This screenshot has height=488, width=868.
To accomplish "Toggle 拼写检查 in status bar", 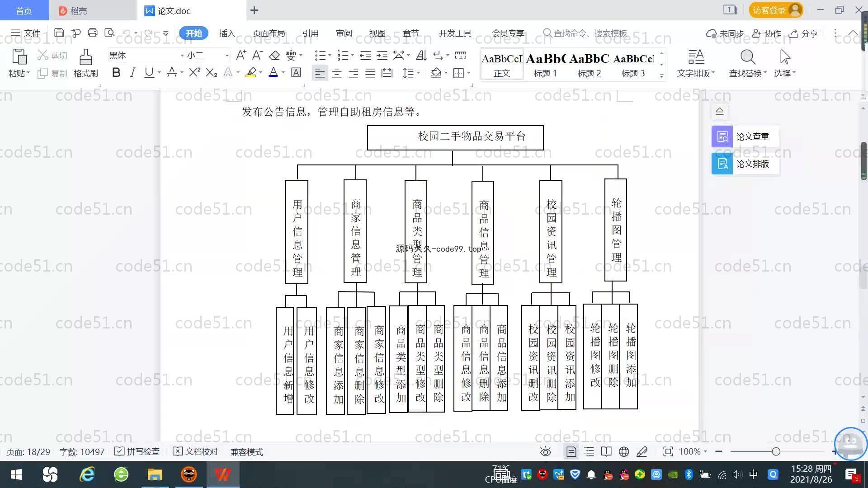I will [137, 451].
